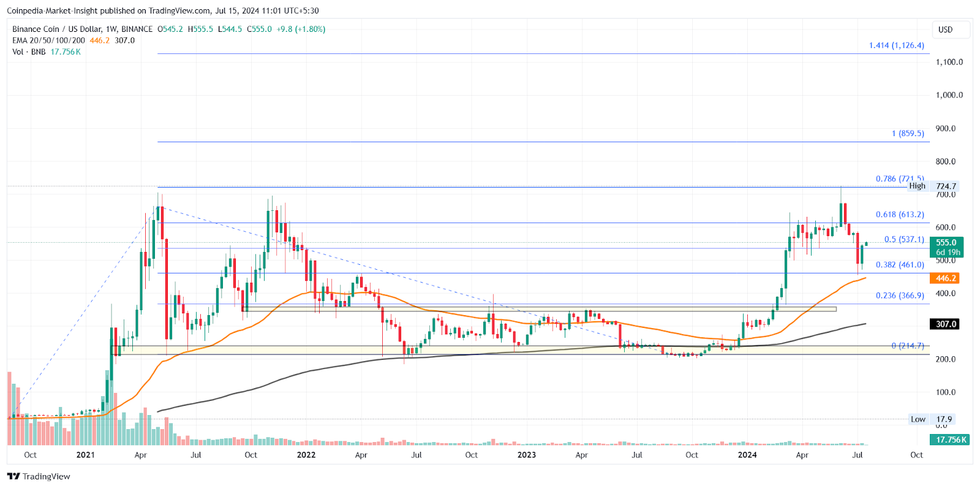
Task: Click the 2021 label on time axis
Action: point(86,455)
